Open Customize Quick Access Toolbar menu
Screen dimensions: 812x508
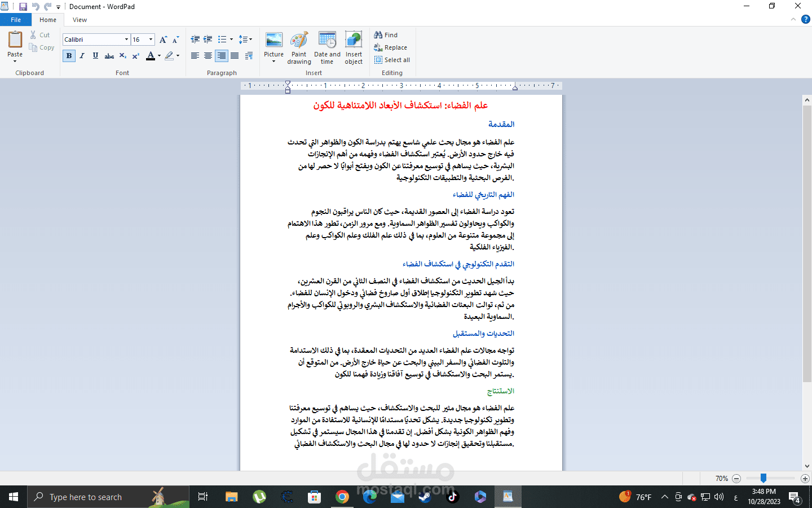58,7
